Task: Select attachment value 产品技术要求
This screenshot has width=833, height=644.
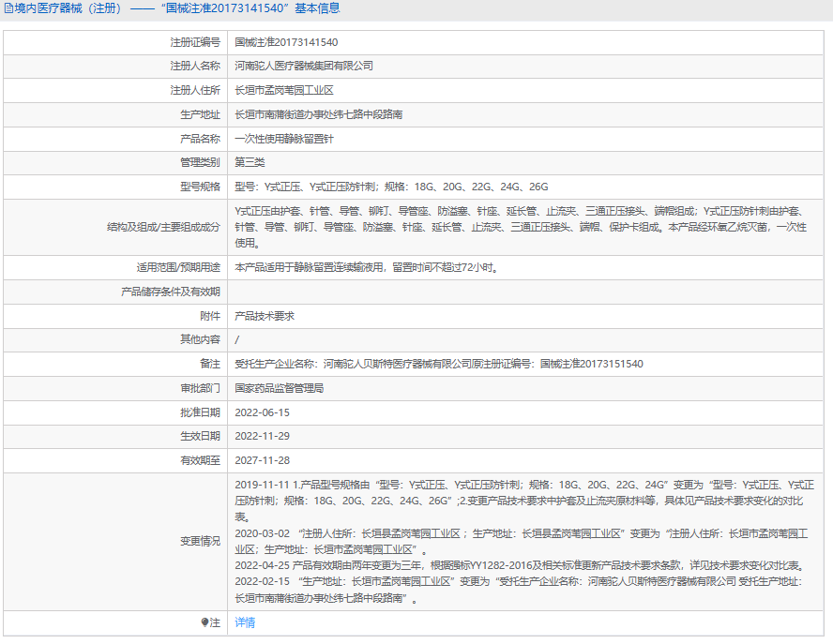Action: click(265, 316)
